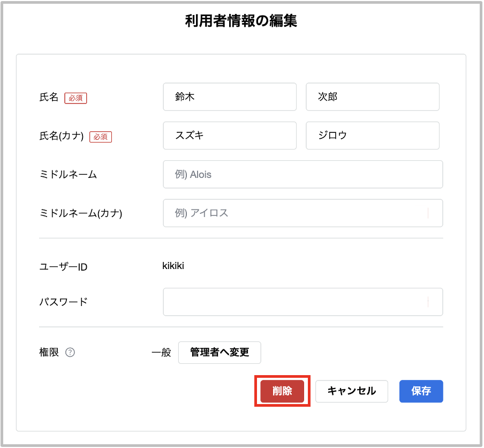The image size is (484, 448).
Task: Click the 利用者情報の編集 page title
Action: 241,21
